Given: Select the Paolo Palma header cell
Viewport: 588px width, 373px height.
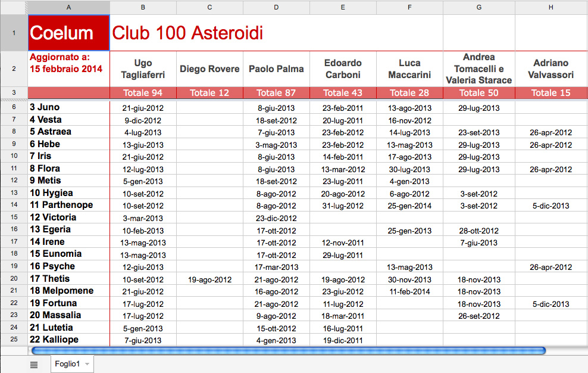Looking at the screenshot, I should (x=276, y=69).
